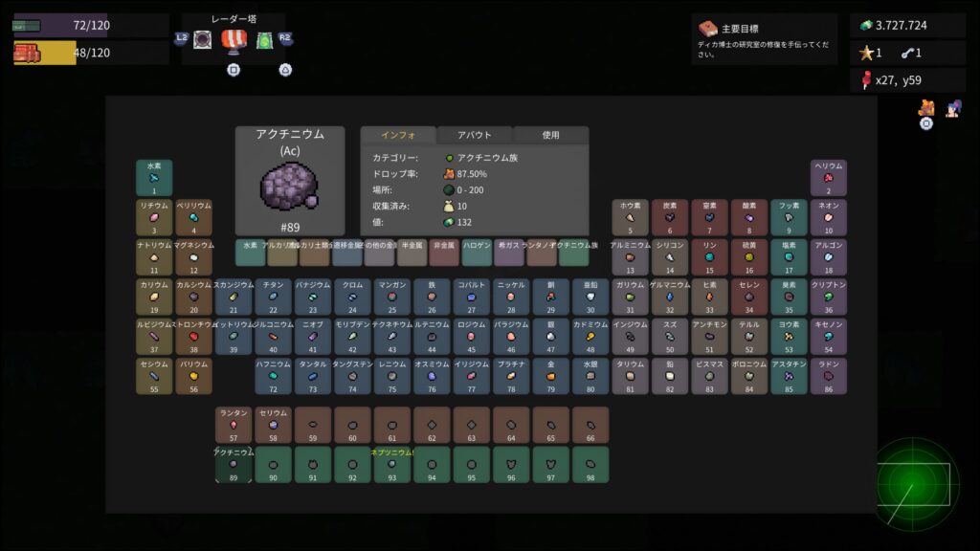The width and height of the screenshot is (980, 551).
Task: Select the Lanthanum (ランタン) tile number 57
Action: pos(233,425)
